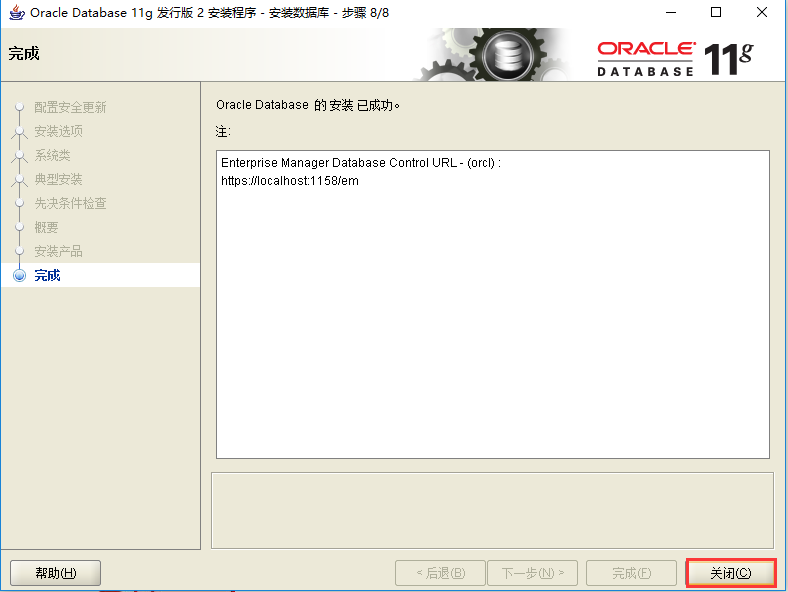
Task: Click the 注: label above the notes box
Action: pyautogui.click(x=223, y=132)
